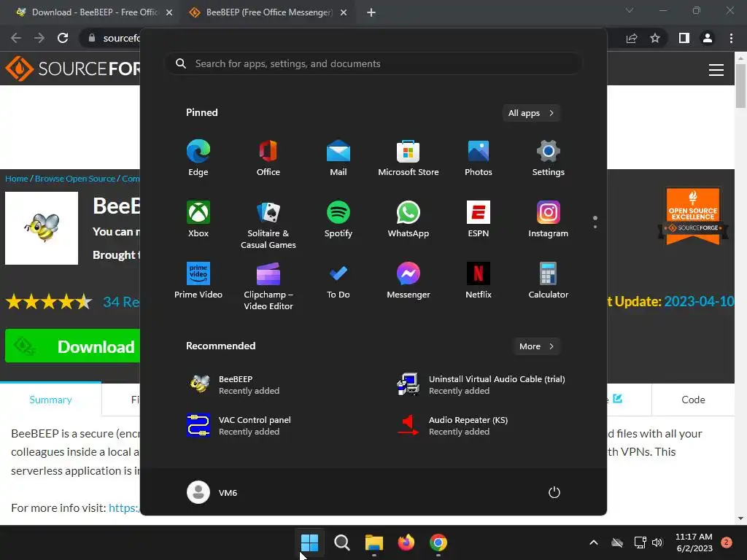Viewport: 747px width, 560px height.
Task: Show hidden system tray icons
Action: coord(594,542)
